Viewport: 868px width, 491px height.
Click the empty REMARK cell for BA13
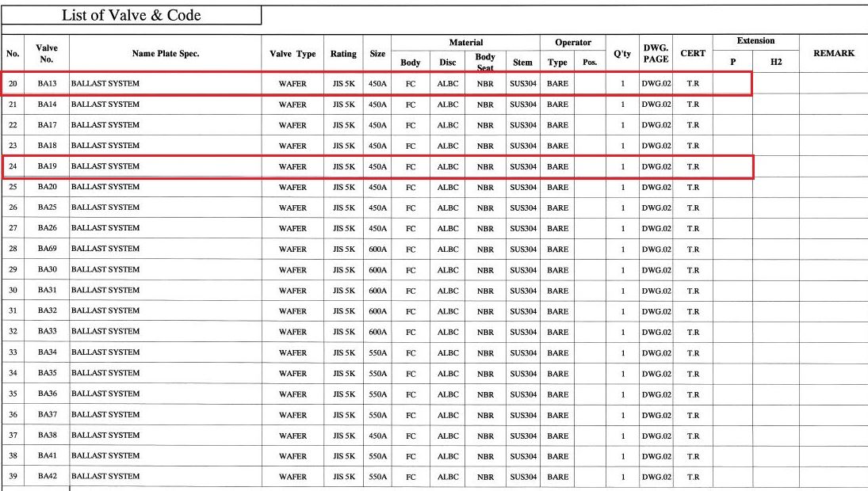[833, 83]
